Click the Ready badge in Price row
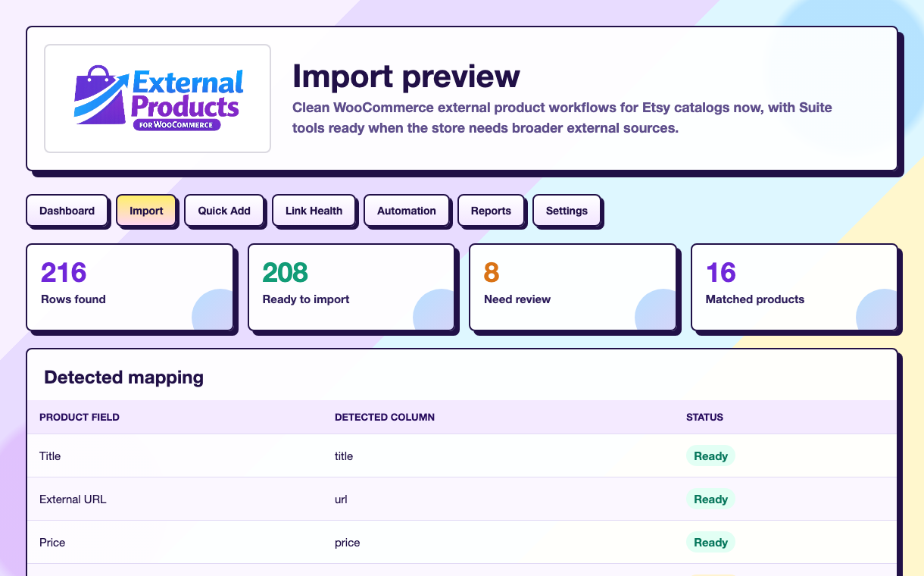This screenshot has height=576, width=924. point(710,543)
